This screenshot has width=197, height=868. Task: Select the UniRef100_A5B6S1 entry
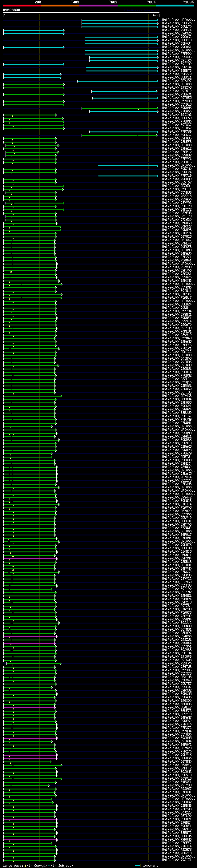[x=177, y=94]
